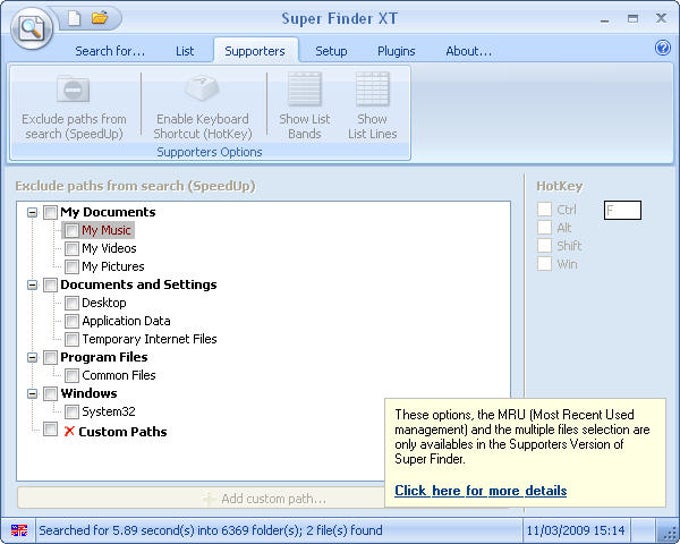Screen dimensions: 680x544
Task: Switch to the Plugins tab
Action: (396, 51)
